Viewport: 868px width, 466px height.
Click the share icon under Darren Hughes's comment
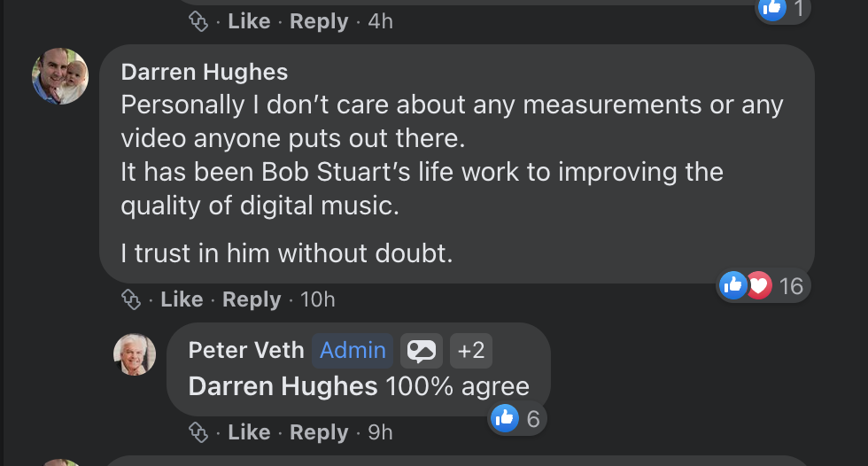pos(132,300)
